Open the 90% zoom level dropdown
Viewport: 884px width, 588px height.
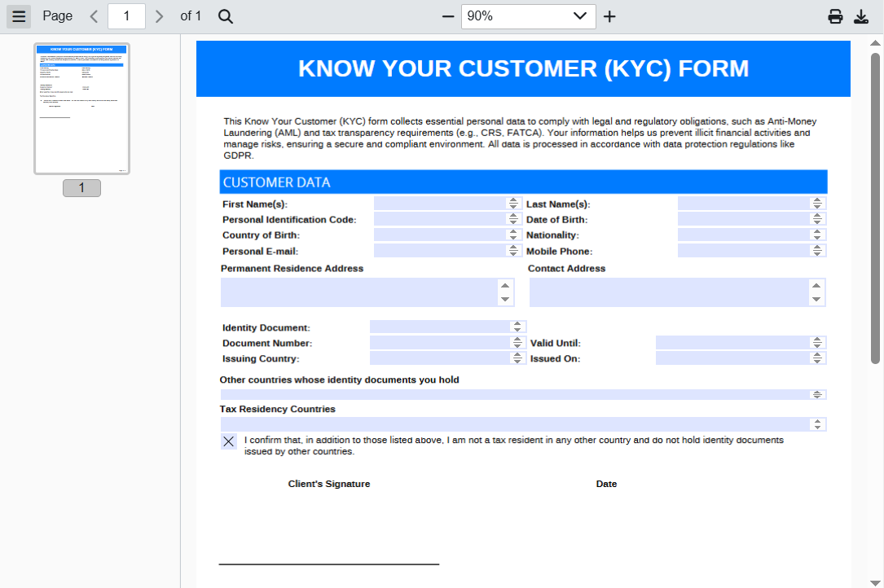[x=528, y=16]
